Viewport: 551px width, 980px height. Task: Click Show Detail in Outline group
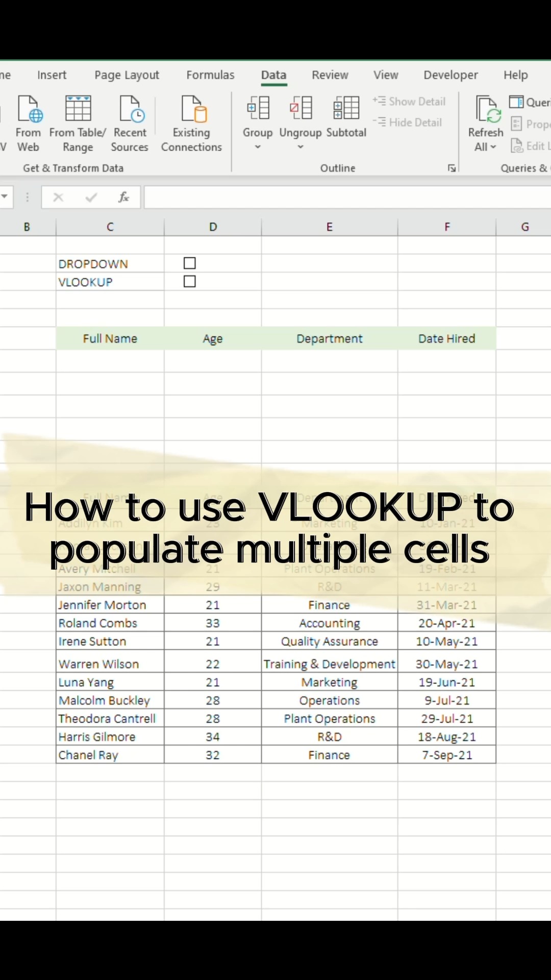pyautogui.click(x=409, y=102)
